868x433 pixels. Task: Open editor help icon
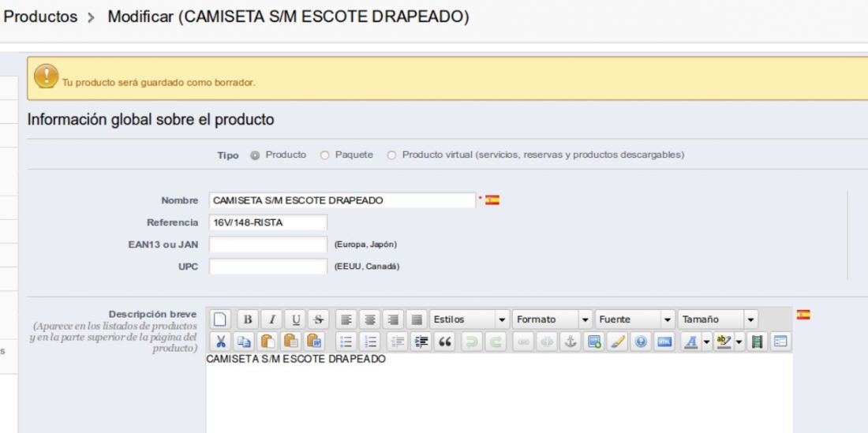coord(641,342)
